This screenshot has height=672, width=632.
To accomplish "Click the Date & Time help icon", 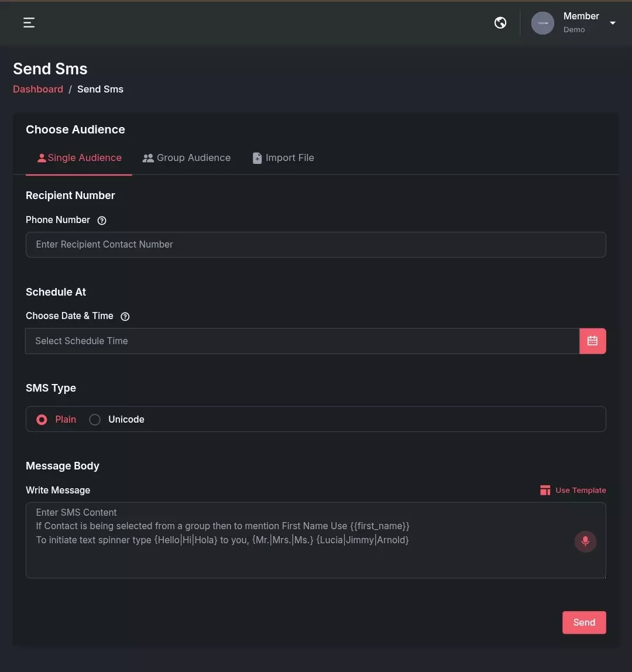I will point(125,316).
